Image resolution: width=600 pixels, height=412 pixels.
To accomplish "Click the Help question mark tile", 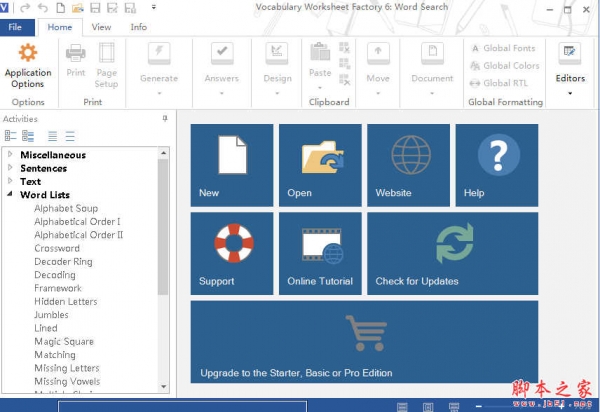I will [x=497, y=165].
